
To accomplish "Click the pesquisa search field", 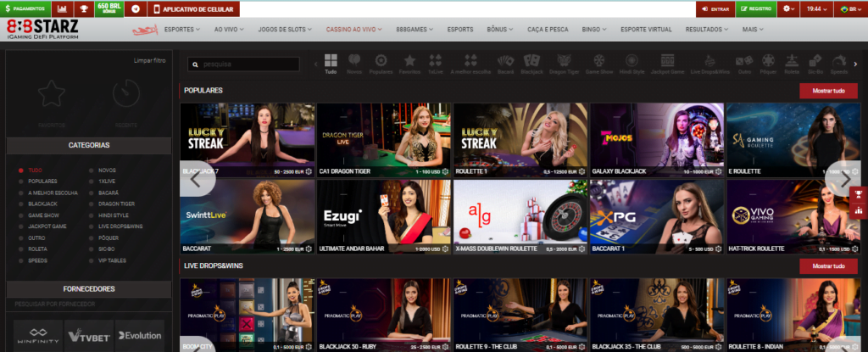I will [x=246, y=64].
